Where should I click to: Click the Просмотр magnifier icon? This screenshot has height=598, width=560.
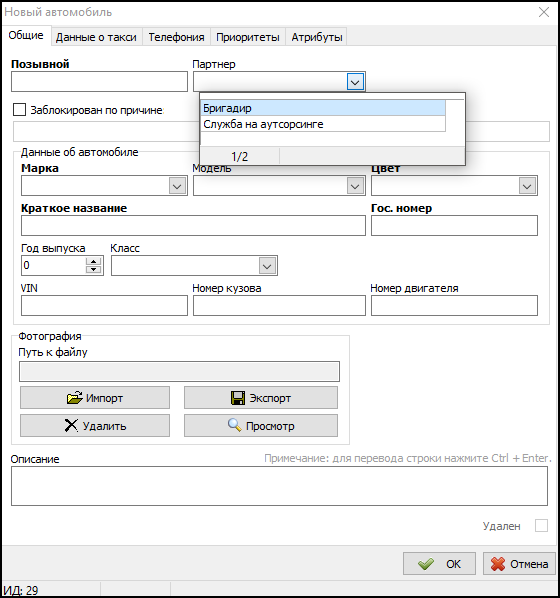pos(235,425)
